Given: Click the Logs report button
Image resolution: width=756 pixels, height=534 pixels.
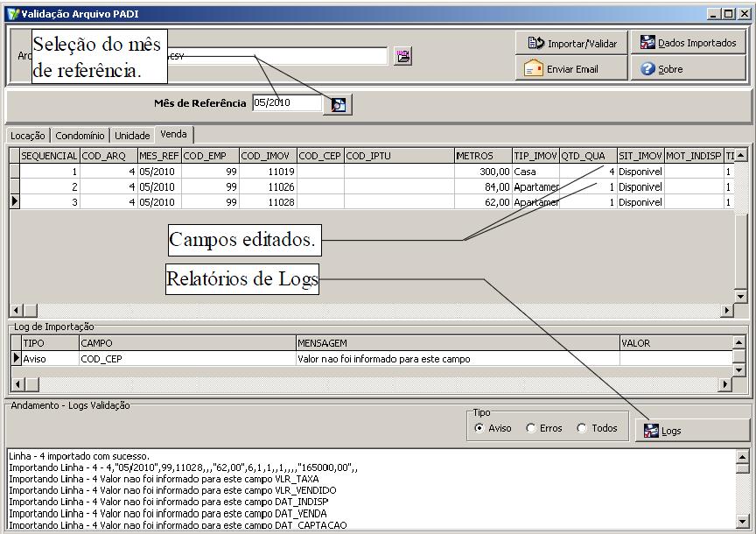Looking at the screenshot, I should coord(692,430).
